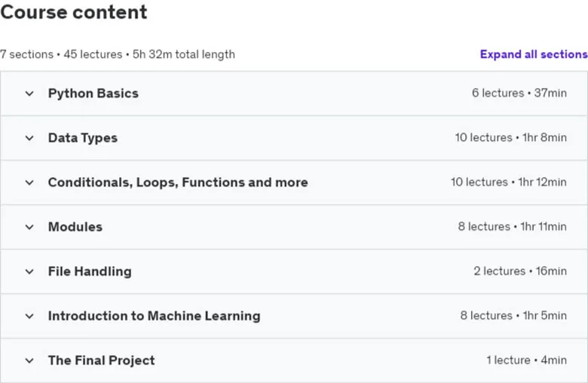
Task: Click Expand all sections link
Action: 534,54
